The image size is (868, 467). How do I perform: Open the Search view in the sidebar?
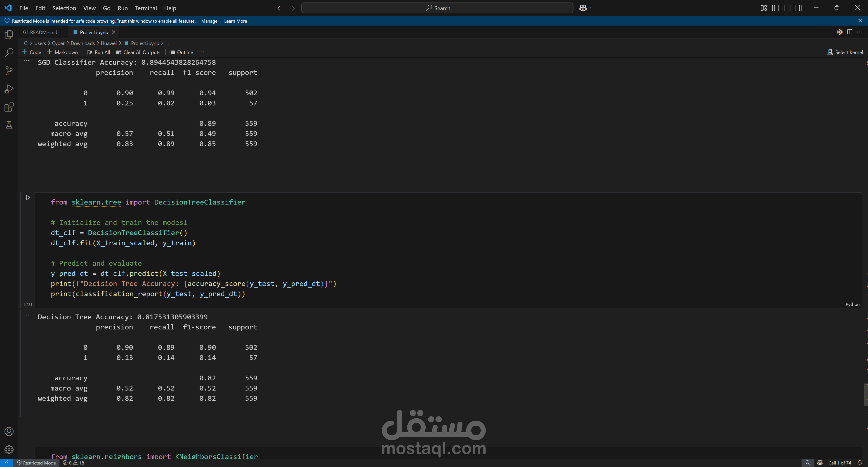point(9,52)
